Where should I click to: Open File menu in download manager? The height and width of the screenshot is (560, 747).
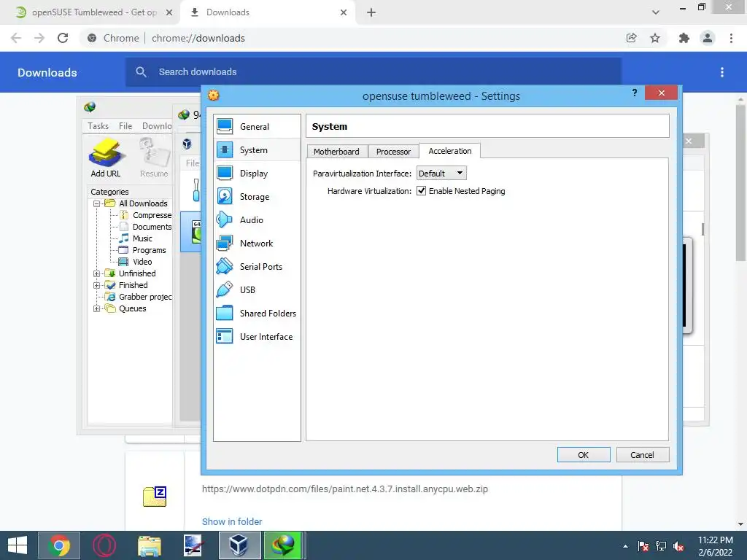click(125, 125)
